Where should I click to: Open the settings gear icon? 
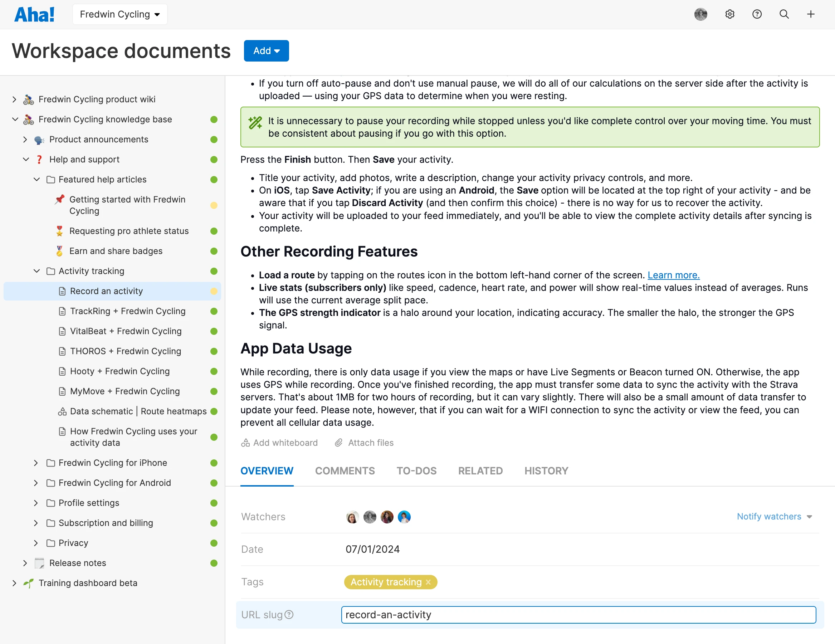point(729,14)
